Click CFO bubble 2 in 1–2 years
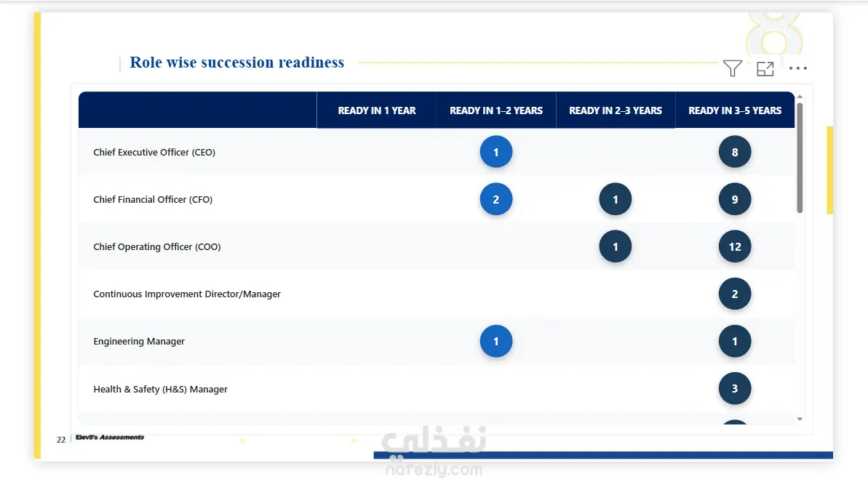Viewport: 868px width, 479px height. tap(496, 199)
